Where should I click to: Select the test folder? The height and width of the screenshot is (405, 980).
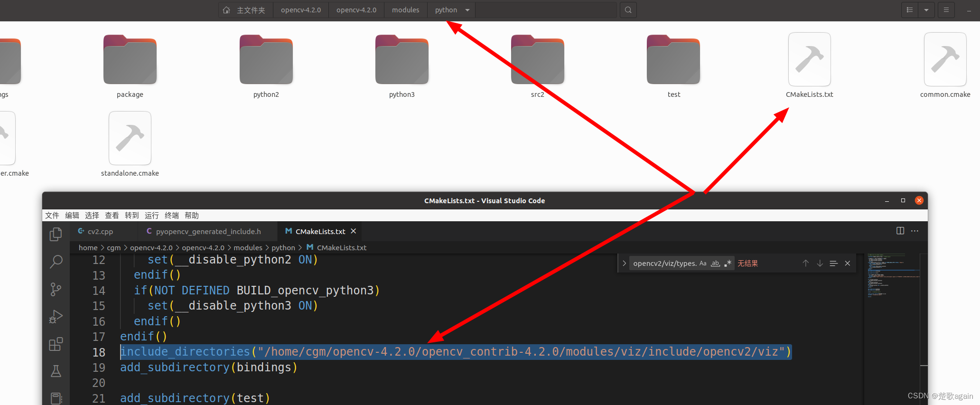coord(673,59)
